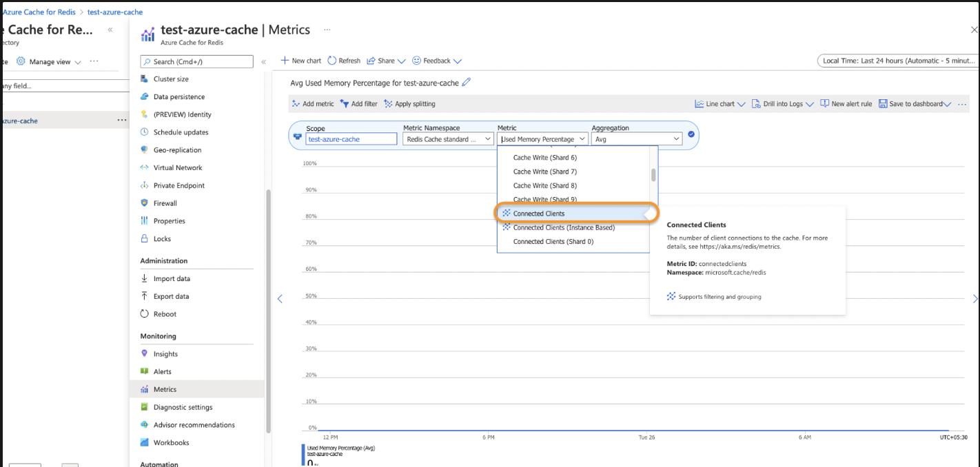The image size is (980, 467).
Task: Click Add filter
Action: point(358,104)
